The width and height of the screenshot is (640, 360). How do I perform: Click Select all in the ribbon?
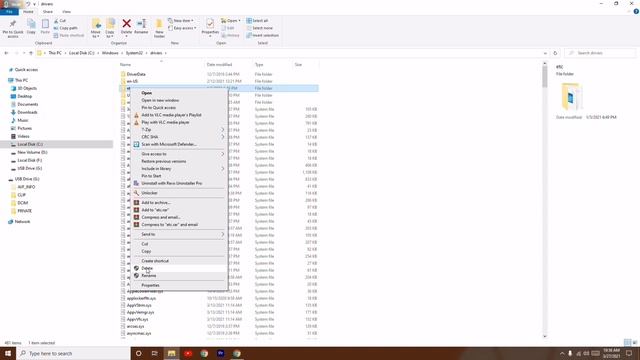(x=257, y=21)
